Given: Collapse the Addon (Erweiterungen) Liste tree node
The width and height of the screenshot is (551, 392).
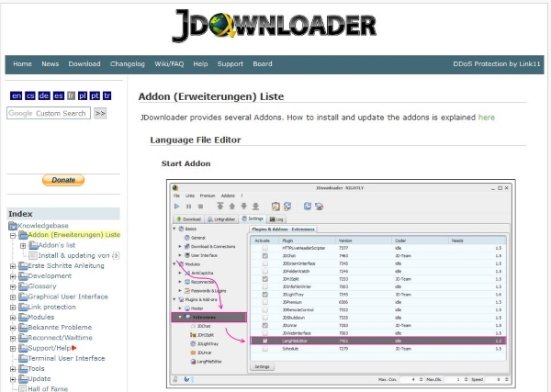Looking at the screenshot, I should pyautogui.click(x=13, y=235).
